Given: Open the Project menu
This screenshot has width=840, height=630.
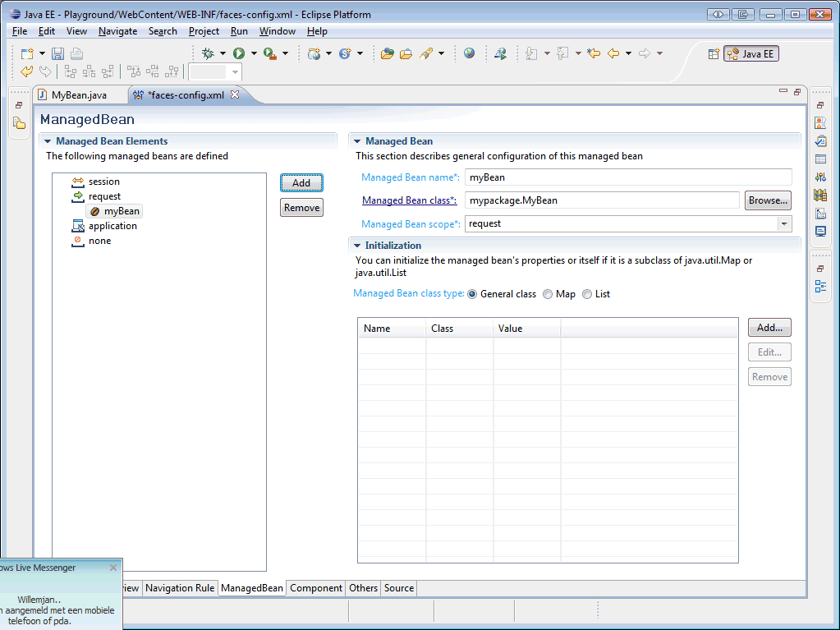Looking at the screenshot, I should click(204, 31).
